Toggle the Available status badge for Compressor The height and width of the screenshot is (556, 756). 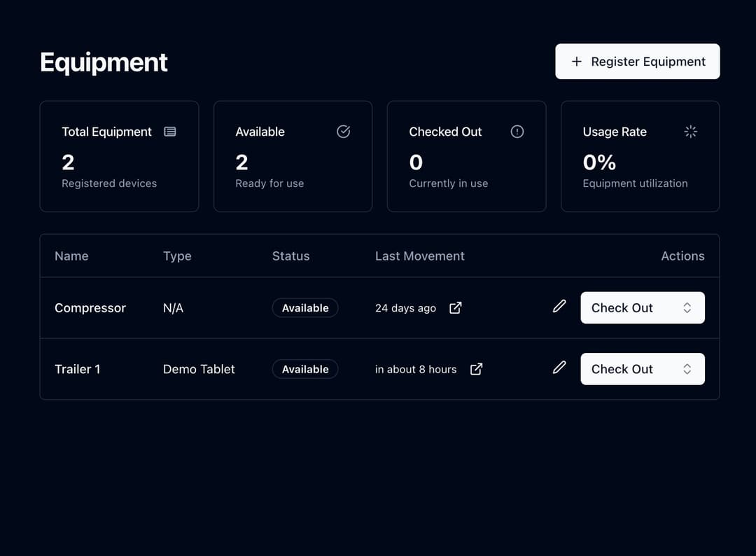pos(305,307)
